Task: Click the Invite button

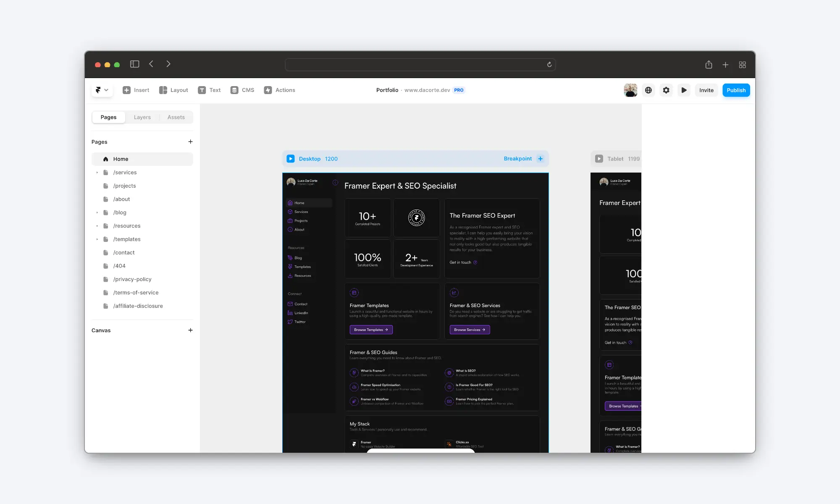Action: [706, 90]
